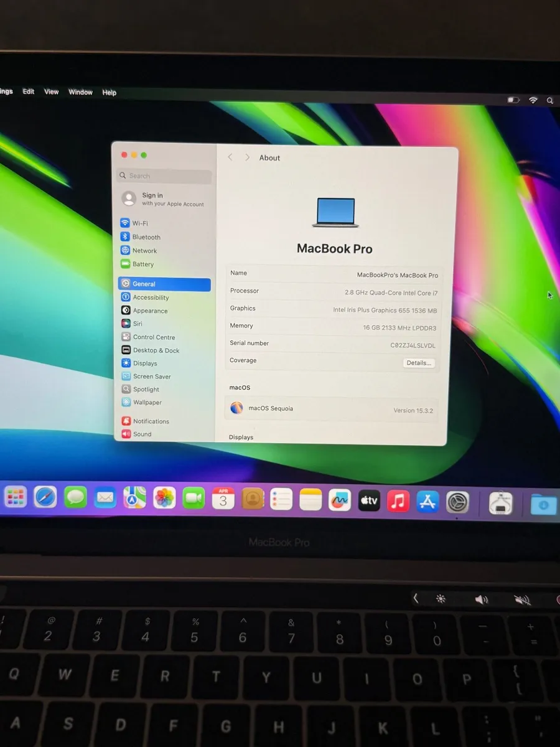Open Music app in the Dock
This screenshot has width=560, height=747.
coord(398,500)
